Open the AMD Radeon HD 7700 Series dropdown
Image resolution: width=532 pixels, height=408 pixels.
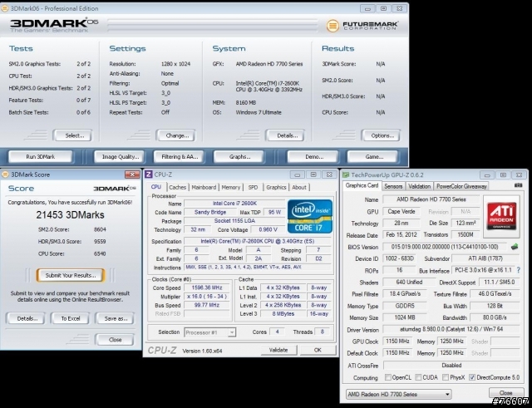(399, 394)
